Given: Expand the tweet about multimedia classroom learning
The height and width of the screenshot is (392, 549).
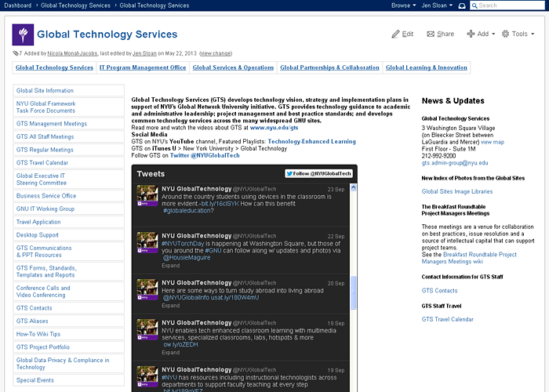Looking at the screenshot, I should click(x=170, y=353).
